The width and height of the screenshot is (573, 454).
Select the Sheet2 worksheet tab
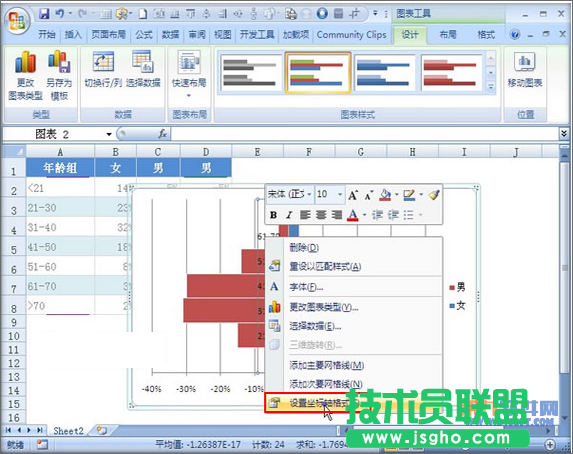[x=68, y=431]
